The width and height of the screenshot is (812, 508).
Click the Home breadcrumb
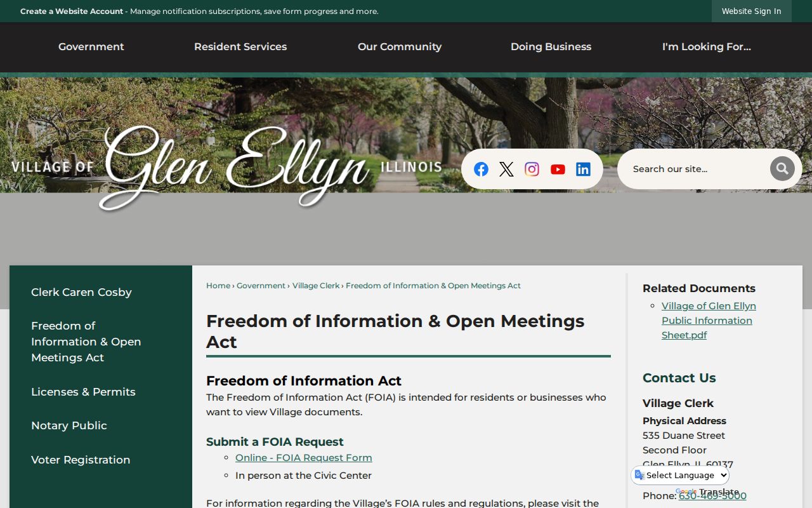(x=218, y=286)
